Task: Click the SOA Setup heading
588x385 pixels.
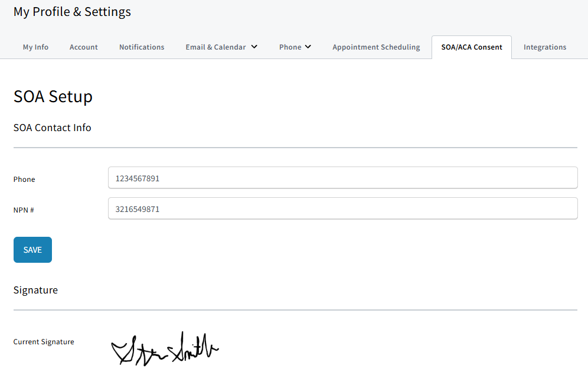Action: 53,97
